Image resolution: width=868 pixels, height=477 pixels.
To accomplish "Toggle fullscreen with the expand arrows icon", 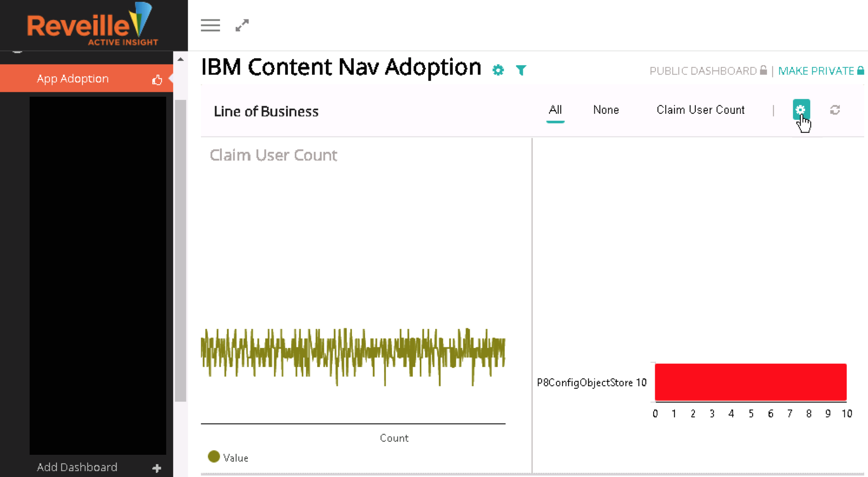I will point(242,25).
